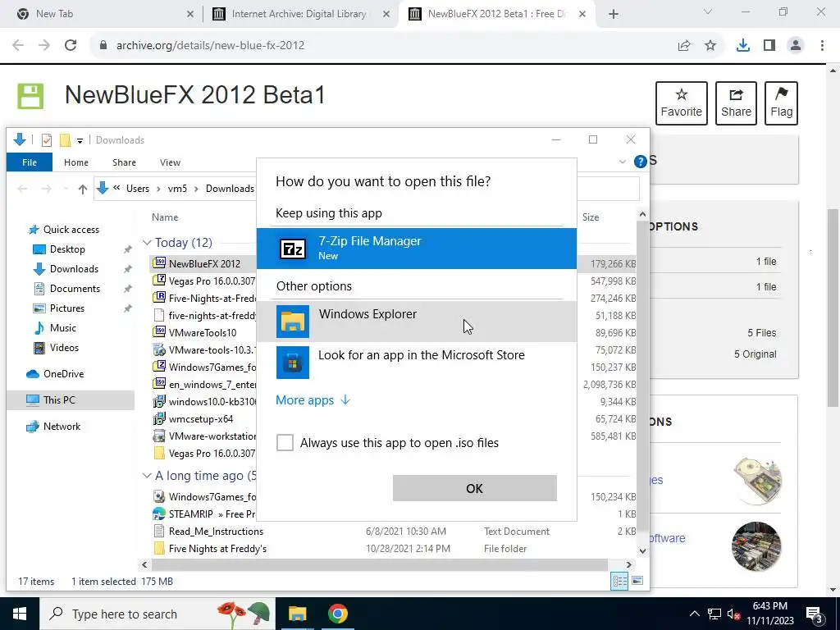Click Share button on archive page
The width and height of the screenshot is (840, 630).
[736, 103]
